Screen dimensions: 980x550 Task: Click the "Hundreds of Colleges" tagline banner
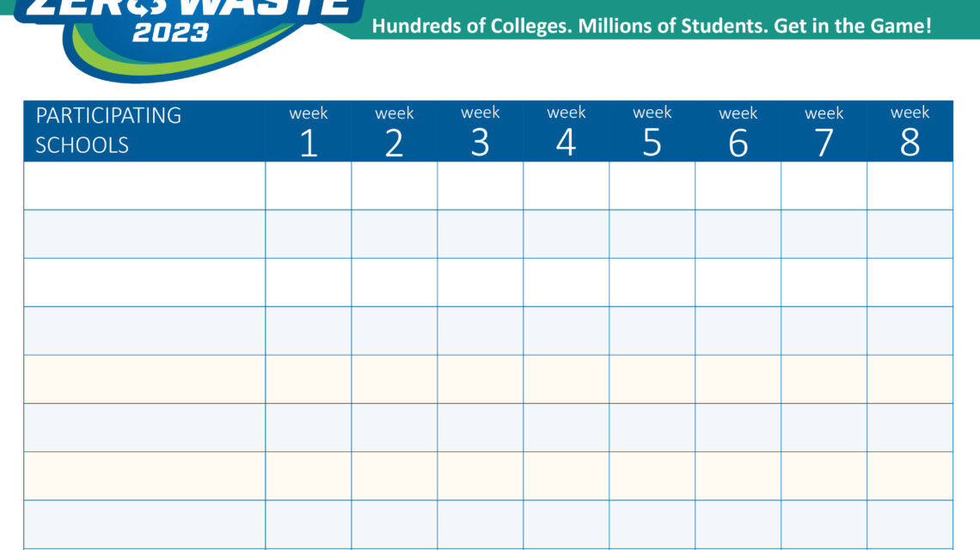coord(651,26)
